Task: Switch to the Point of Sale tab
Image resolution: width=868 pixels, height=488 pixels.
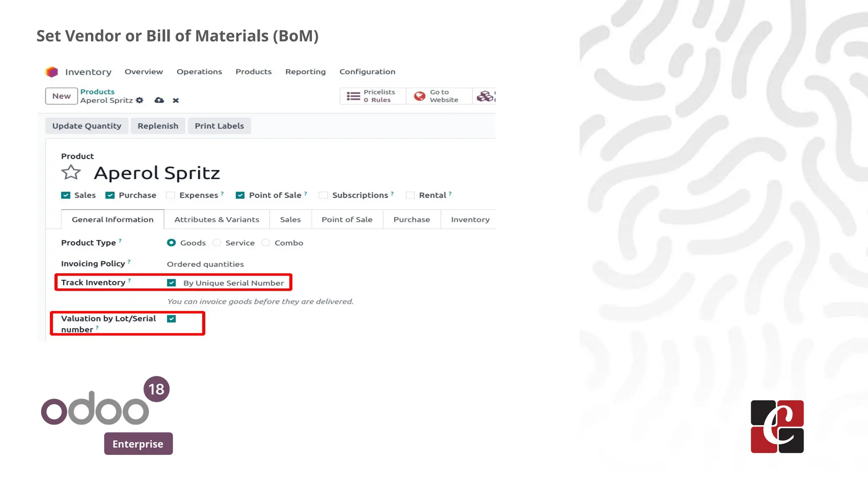Action: (347, 219)
